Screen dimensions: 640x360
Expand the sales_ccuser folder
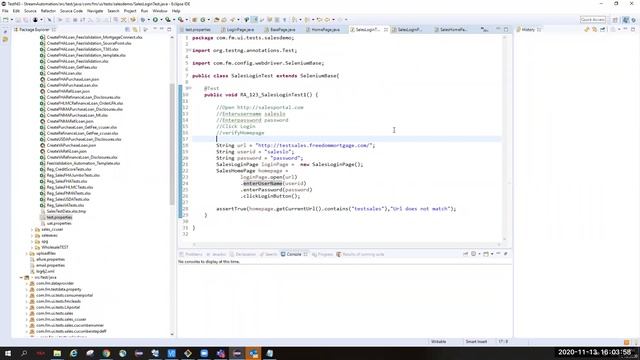point(32,229)
